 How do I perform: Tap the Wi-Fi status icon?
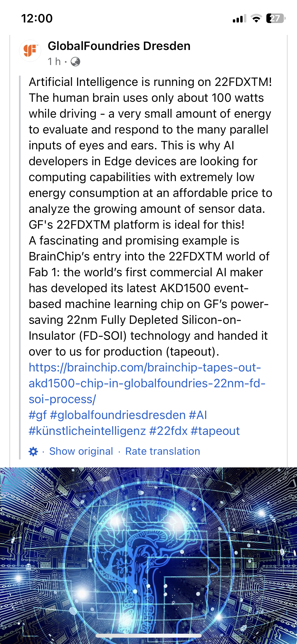(256, 19)
